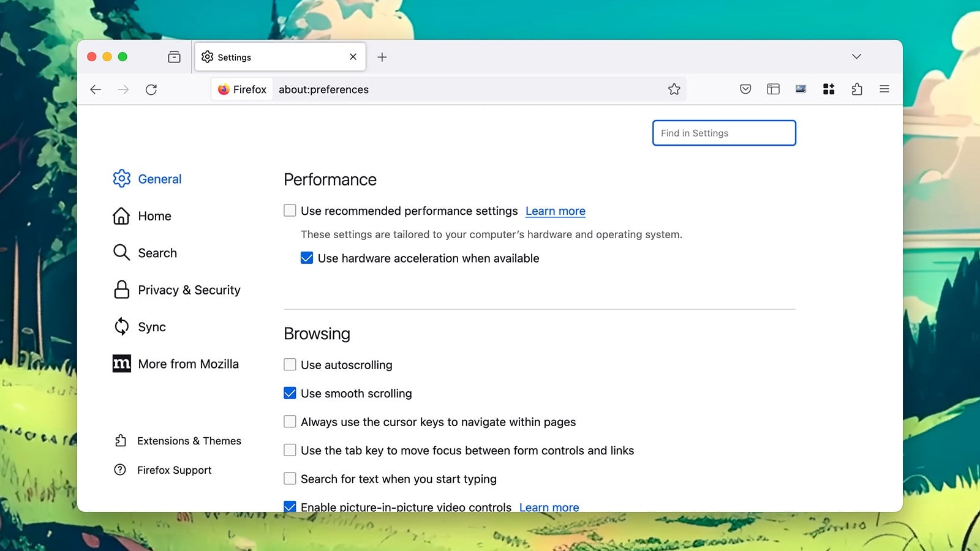Click the Firefox View icon
The width and height of the screenshot is (980, 551).
174,56
